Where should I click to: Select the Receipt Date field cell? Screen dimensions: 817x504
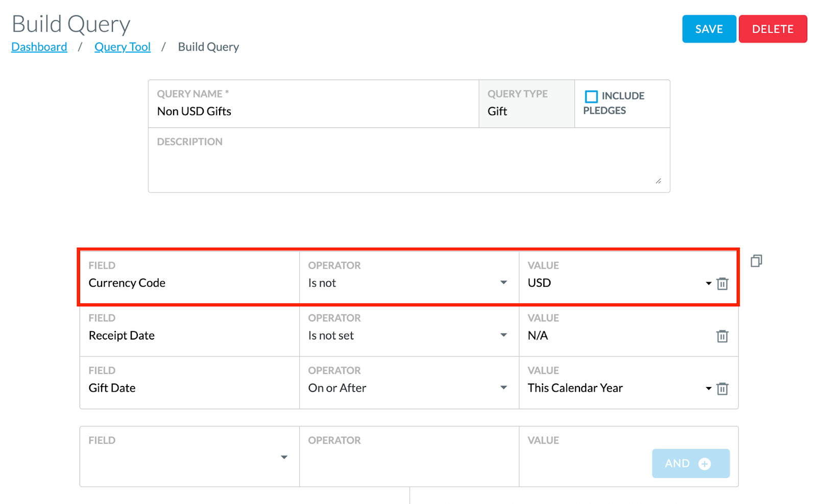[x=189, y=330]
